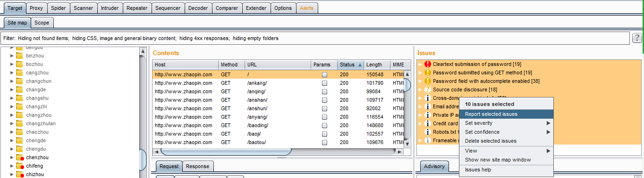Choose Report selected issues
The height and width of the screenshot is (178, 644).
pyautogui.click(x=506, y=114)
